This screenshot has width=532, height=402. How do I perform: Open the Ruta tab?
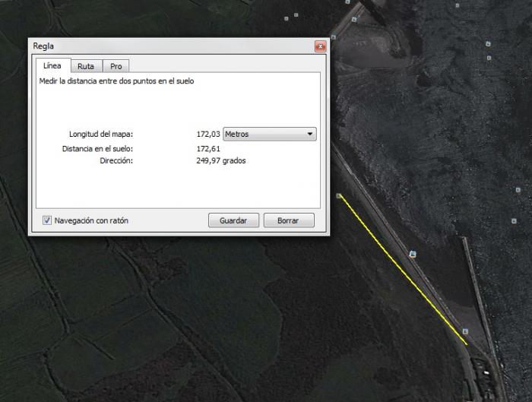click(x=86, y=66)
